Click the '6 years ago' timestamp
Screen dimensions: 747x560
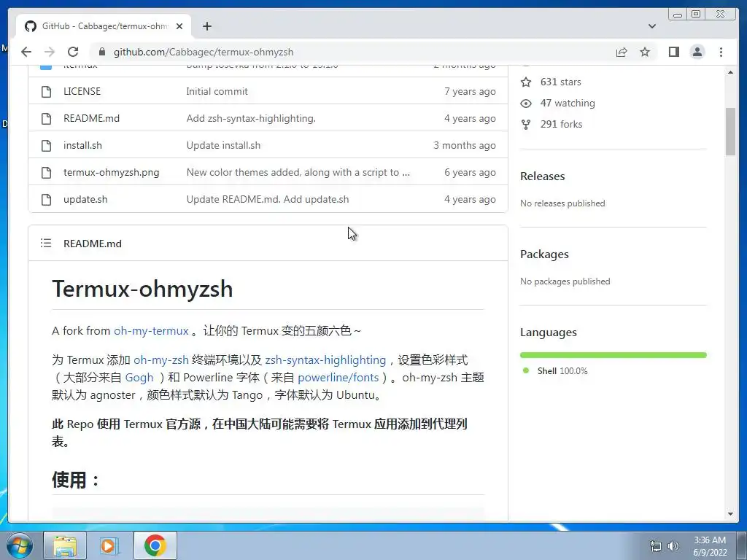click(x=470, y=172)
